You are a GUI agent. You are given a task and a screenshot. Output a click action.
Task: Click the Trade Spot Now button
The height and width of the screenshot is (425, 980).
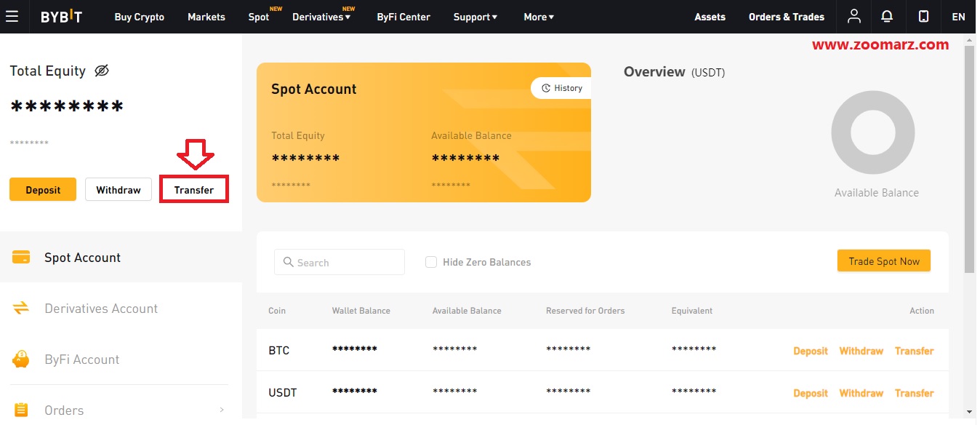click(x=884, y=261)
